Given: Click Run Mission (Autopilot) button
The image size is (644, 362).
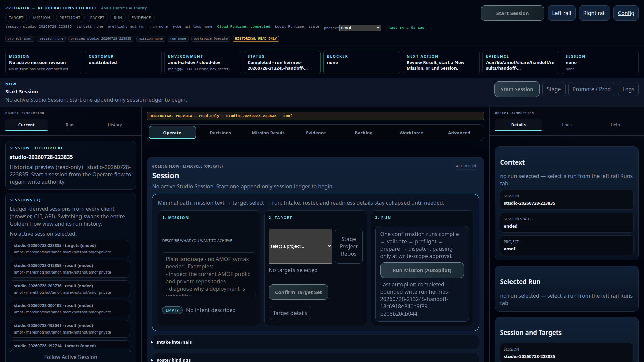Looking at the screenshot, I should coord(422,270).
